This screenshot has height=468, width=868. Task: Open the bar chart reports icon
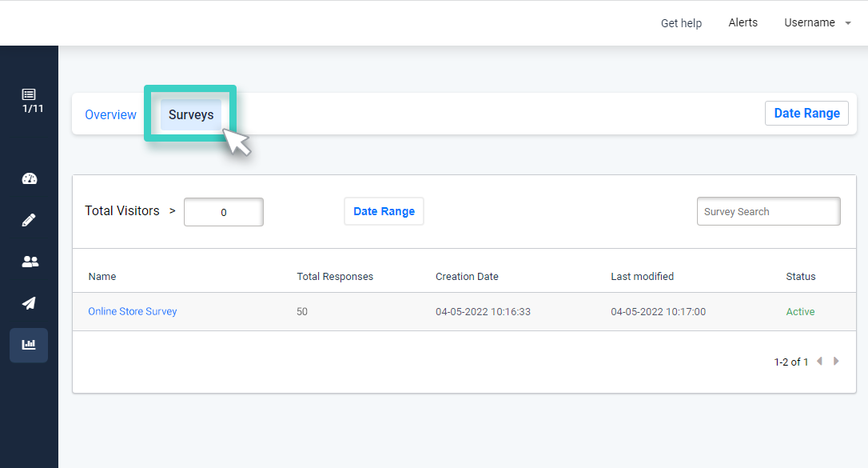click(29, 345)
